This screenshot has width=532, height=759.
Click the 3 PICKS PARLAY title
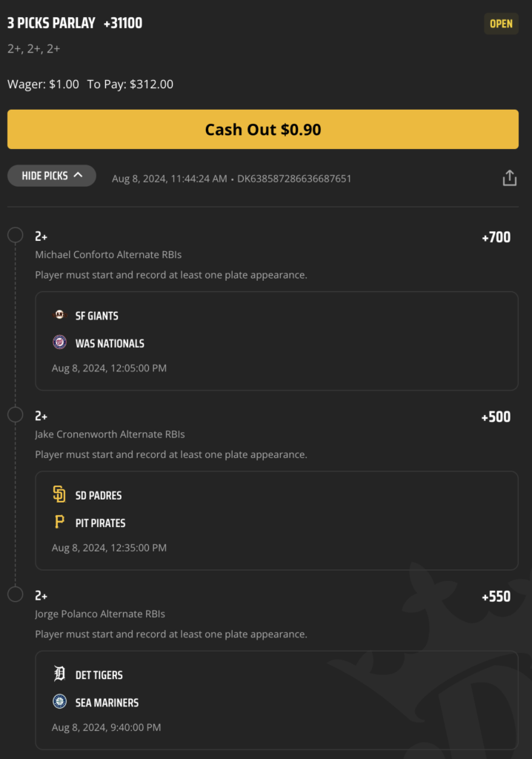tap(51, 23)
